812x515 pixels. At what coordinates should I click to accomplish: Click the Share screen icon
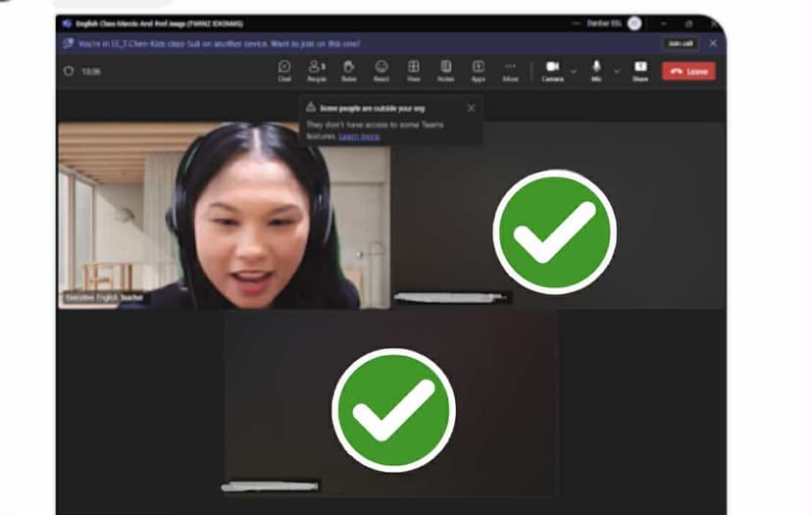pyautogui.click(x=640, y=70)
